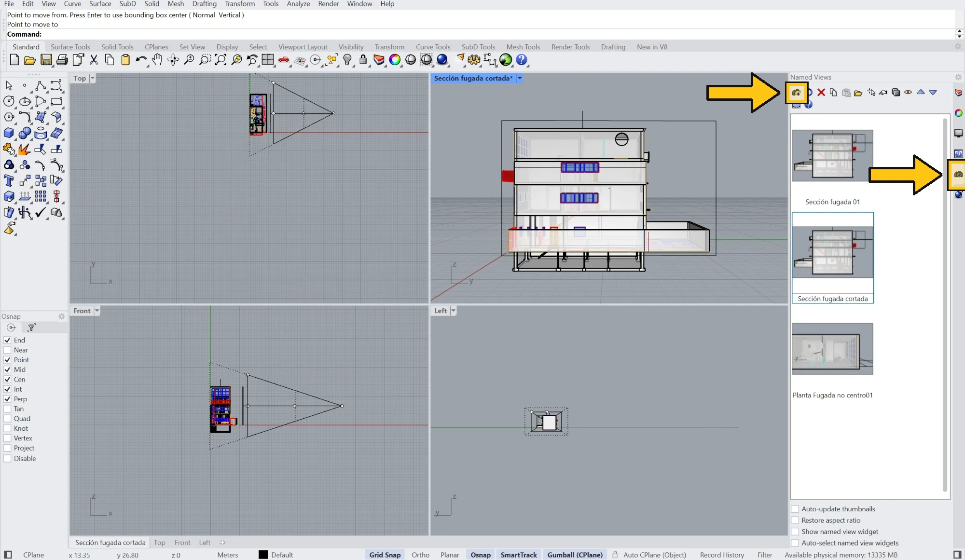
Task: Open the Named Views panel camera tab icon
Action: click(958, 174)
